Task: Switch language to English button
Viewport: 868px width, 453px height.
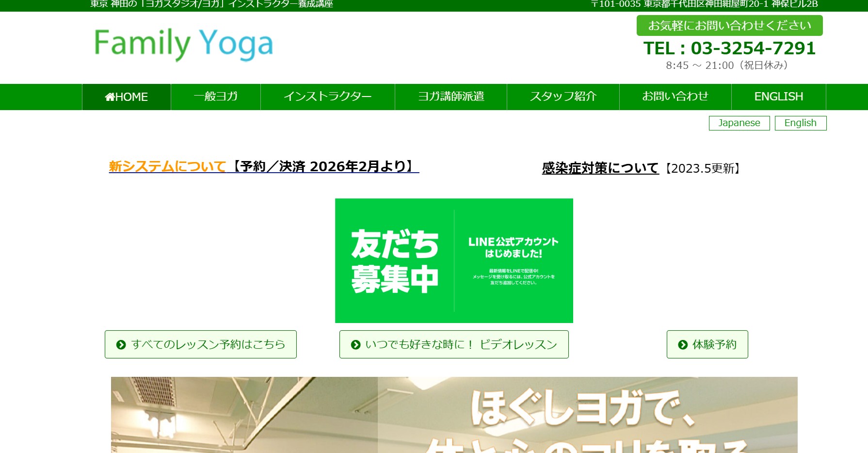Action: coord(800,123)
